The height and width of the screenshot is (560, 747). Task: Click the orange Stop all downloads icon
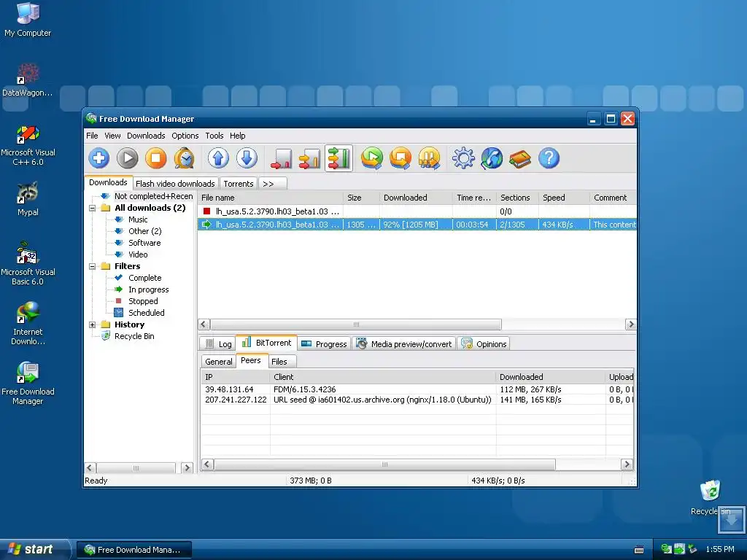[x=400, y=158]
